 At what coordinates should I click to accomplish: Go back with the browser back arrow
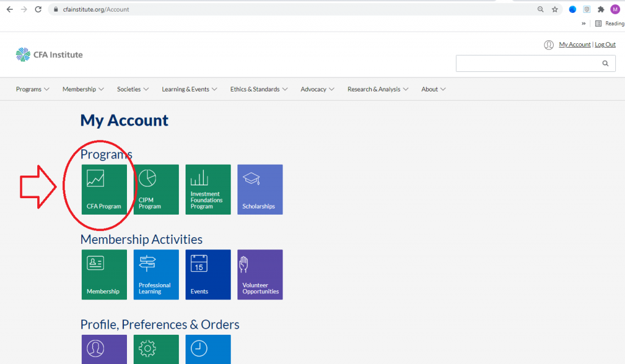coord(10,9)
